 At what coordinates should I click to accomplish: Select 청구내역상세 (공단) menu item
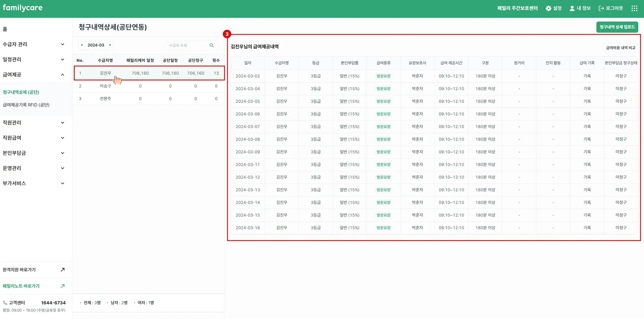(x=21, y=92)
